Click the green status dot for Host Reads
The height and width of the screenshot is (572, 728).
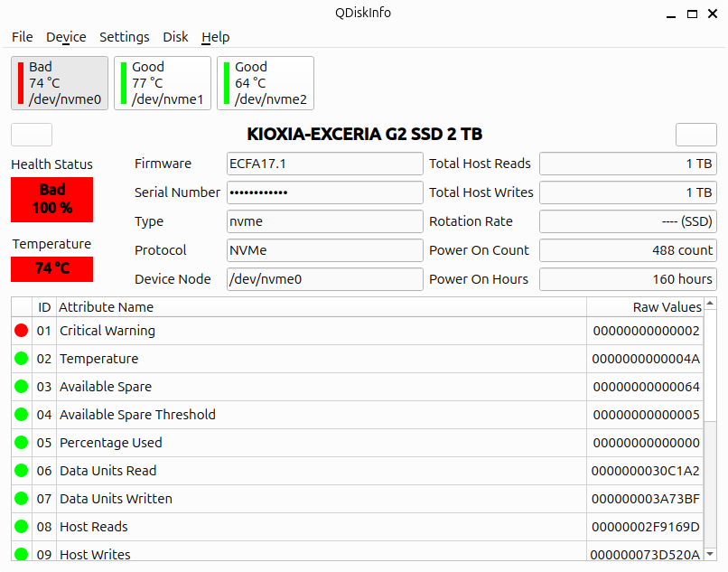22,526
